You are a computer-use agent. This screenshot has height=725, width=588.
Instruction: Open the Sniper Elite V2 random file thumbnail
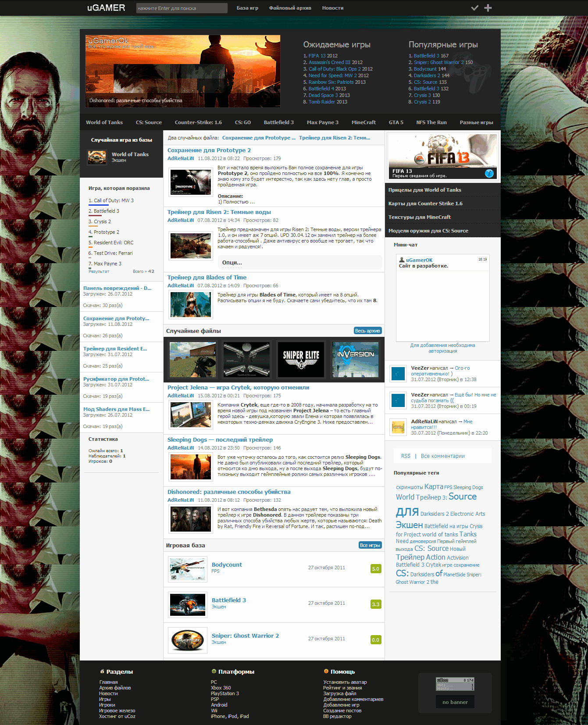click(x=301, y=359)
